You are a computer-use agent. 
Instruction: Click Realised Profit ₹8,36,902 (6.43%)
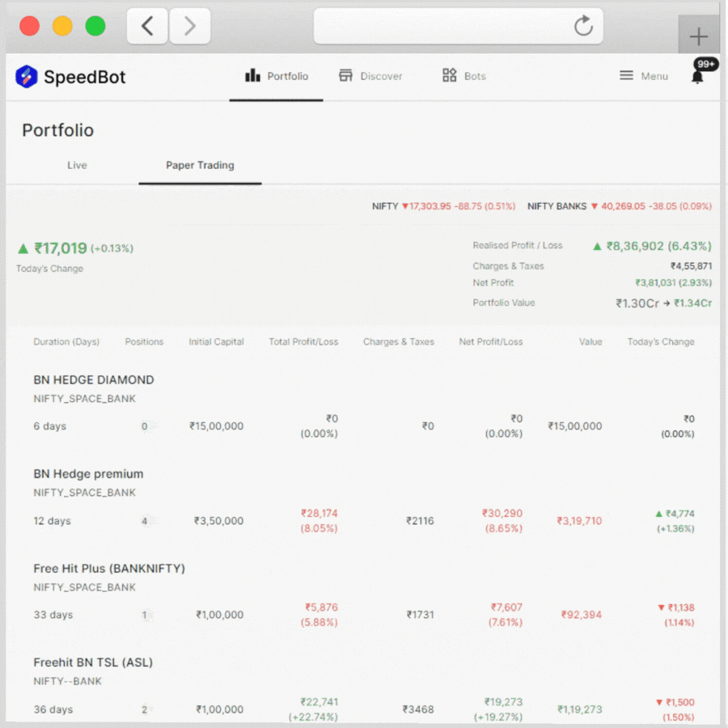(x=658, y=246)
